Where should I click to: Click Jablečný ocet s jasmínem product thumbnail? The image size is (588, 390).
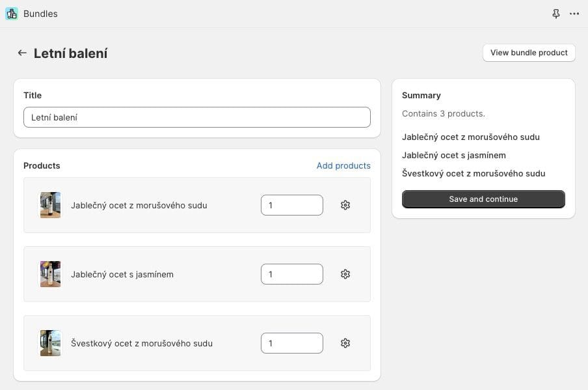coord(50,274)
